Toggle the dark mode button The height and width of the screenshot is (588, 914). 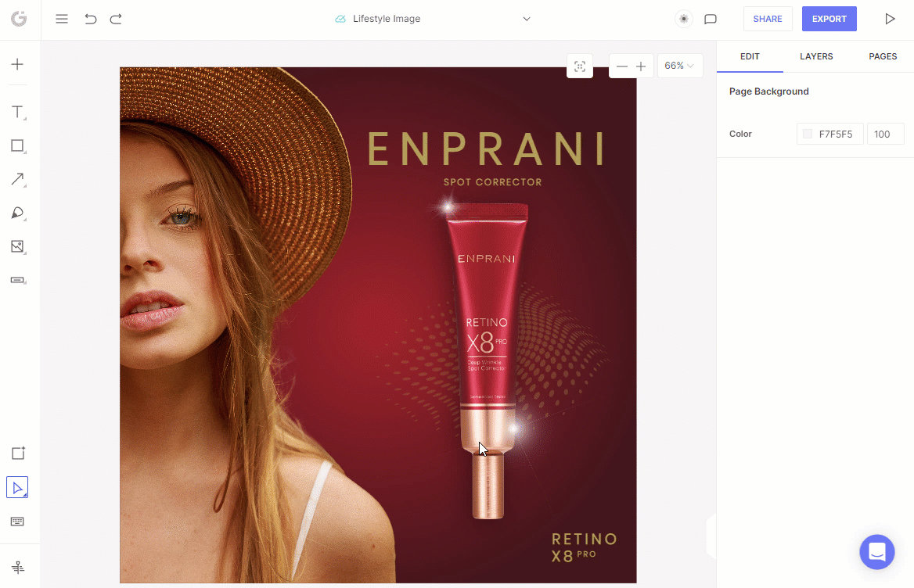coord(684,19)
